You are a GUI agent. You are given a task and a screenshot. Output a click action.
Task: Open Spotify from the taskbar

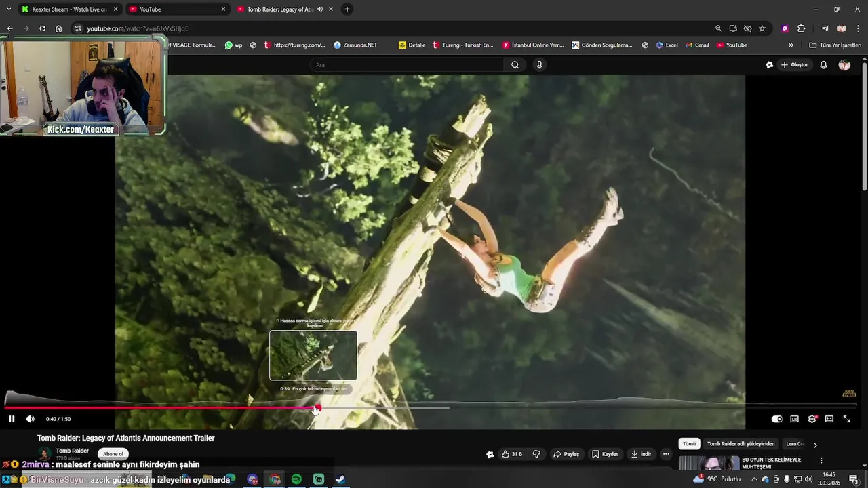point(296,479)
